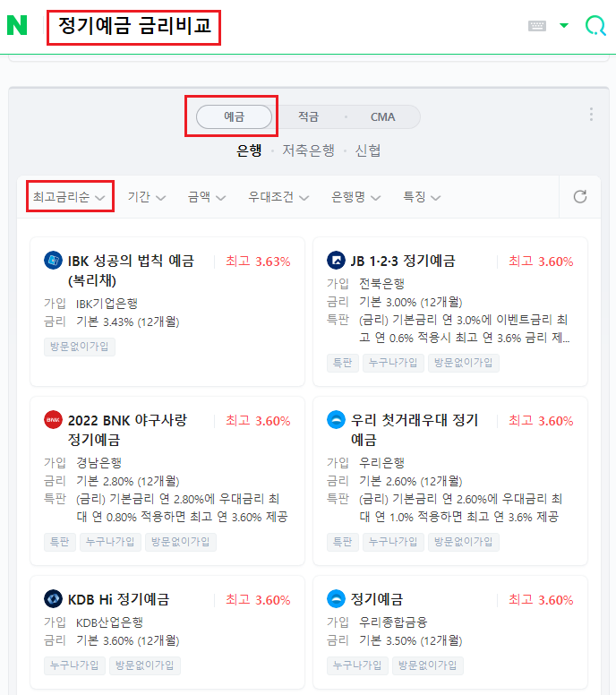Click 누구나가입 tag on KDB Hi card
The image size is (616, 695).
[74, 665]
